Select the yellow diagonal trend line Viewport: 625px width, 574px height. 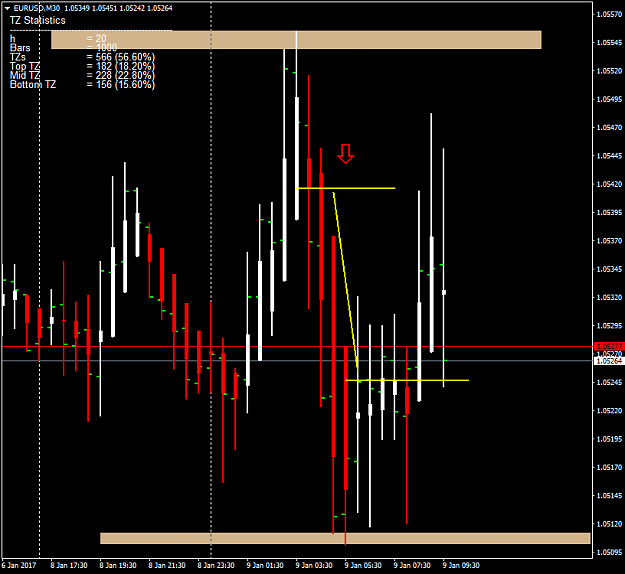click(x=346, y=283)
